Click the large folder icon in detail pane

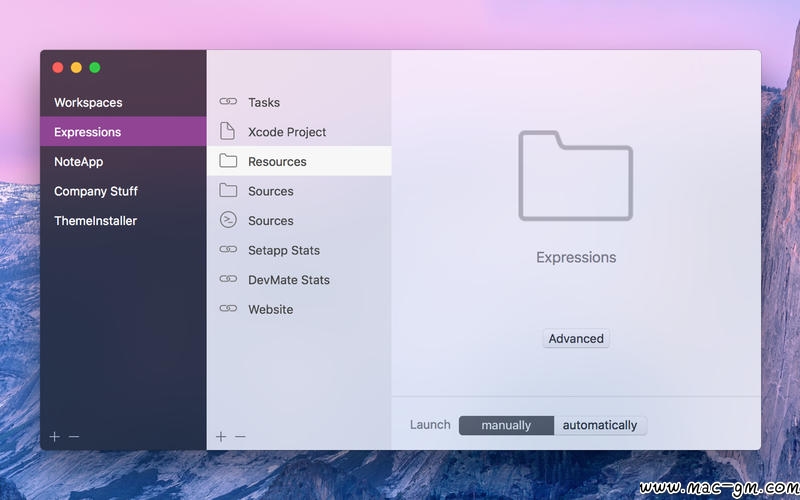576,176
